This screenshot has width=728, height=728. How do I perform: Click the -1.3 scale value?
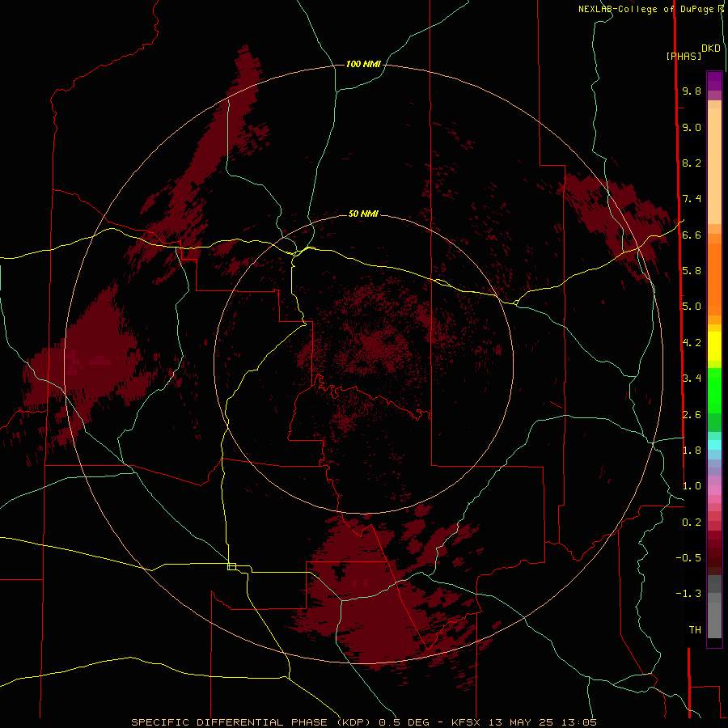coord(688,594)
